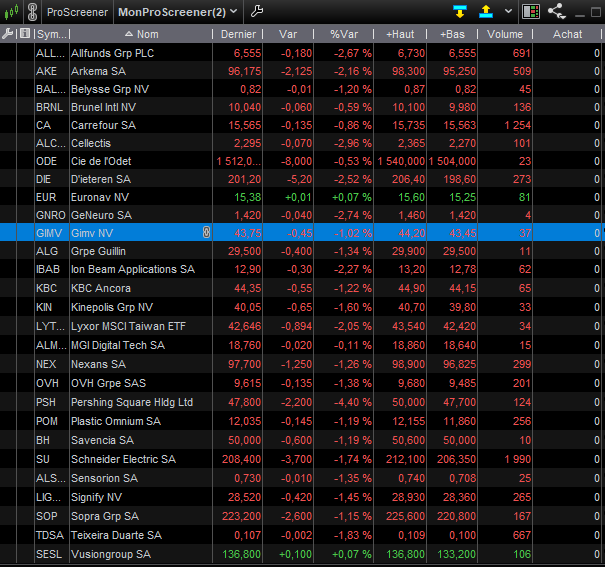
Task: Select the Savencia SA row
Action: (301, 440)
